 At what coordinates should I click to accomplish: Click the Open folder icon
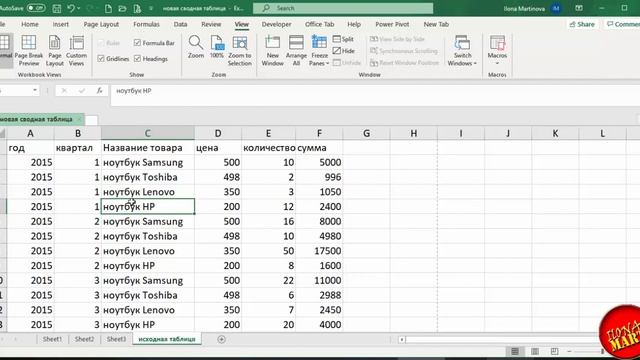point(122,8)
